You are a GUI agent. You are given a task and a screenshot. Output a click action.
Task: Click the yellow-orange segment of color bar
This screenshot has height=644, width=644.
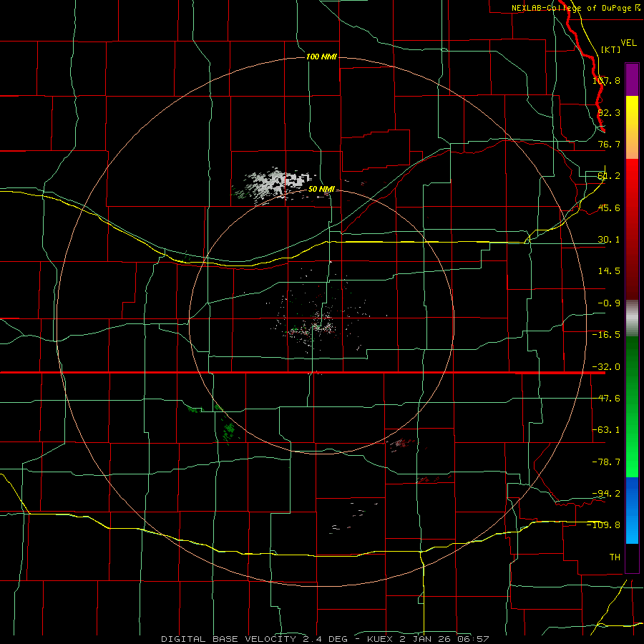point(632,127)
